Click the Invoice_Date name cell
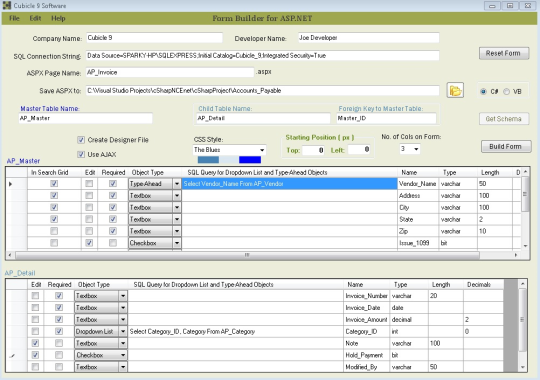This screenshot has height=380, width=540. pyautogui.click(x=366, y=308)
